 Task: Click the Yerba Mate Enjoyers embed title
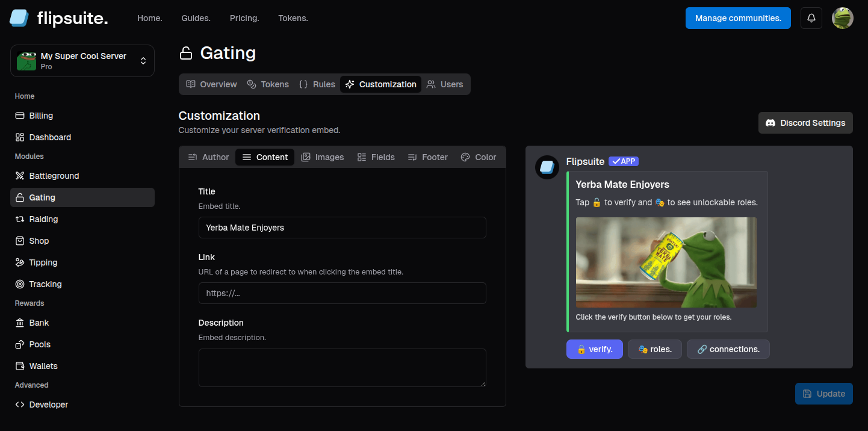[x=622, y=184]
